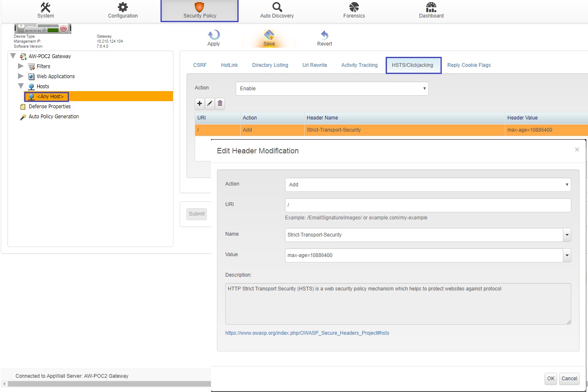Collapse the Hosts tree node
Screen dimensions: 588x392
(x=20, y=86)
